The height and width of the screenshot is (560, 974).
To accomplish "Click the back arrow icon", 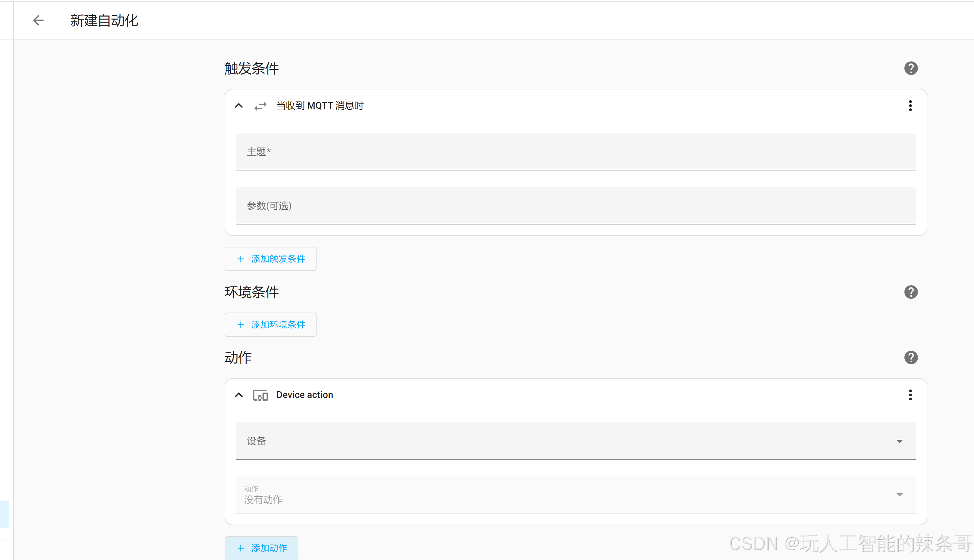I will click(x=38, y=20).
